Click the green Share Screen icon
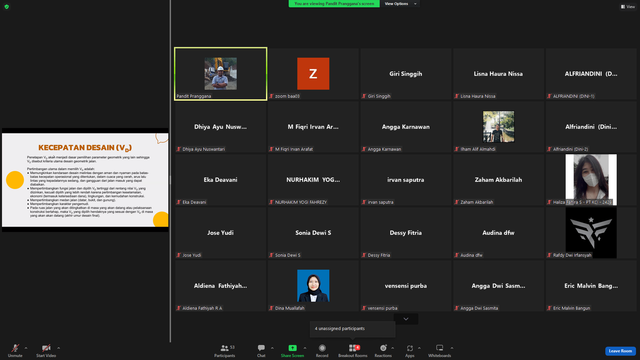This screenshot has height=360, width=640. pos(293,348)
